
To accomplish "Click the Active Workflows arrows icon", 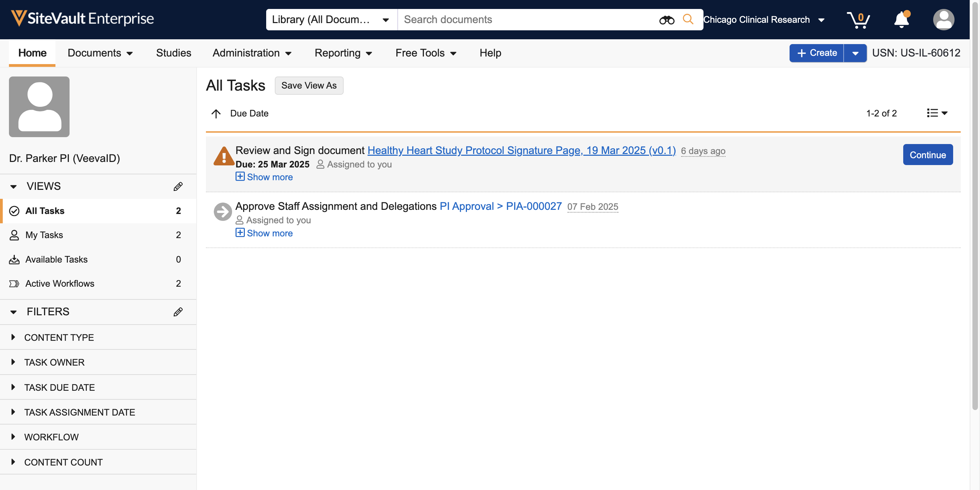I will [x=14, y=284].
